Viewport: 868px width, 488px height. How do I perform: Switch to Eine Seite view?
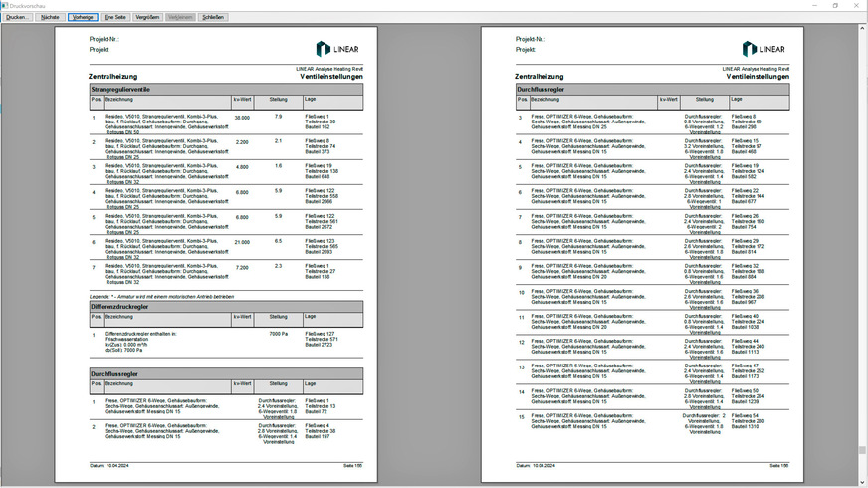click(x=115, y=17)
